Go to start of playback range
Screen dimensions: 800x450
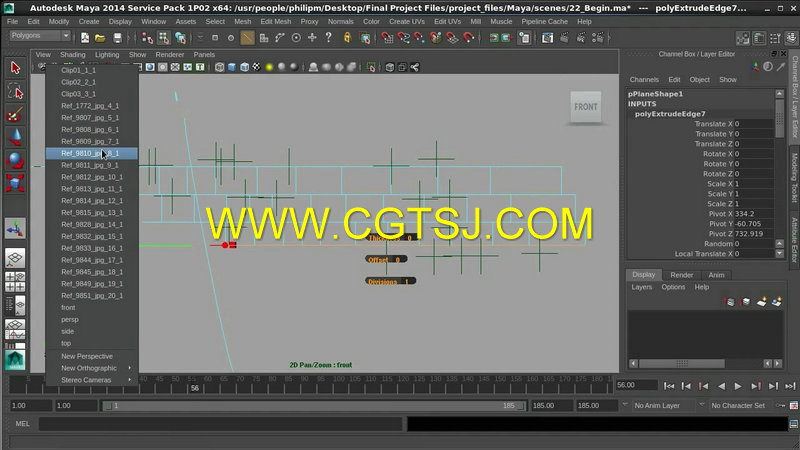669,386
